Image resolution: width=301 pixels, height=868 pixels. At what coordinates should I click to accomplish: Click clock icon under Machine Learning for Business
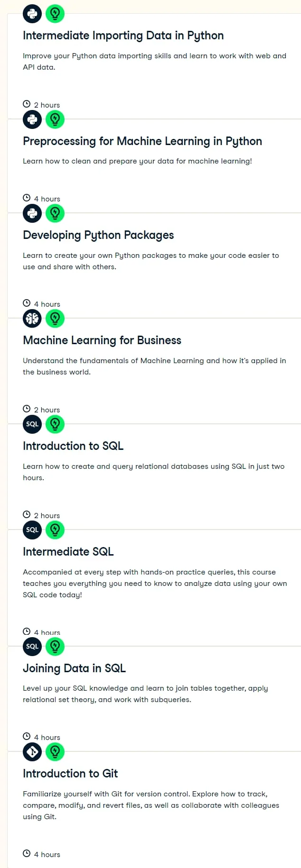coord(27,409)
